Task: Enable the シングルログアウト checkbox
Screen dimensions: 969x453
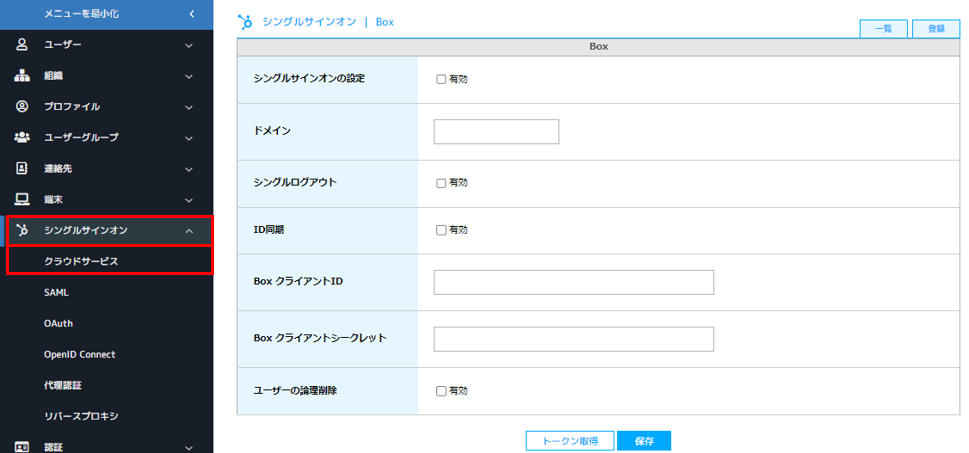Action: pyautogui.click(x=441, y=183)
